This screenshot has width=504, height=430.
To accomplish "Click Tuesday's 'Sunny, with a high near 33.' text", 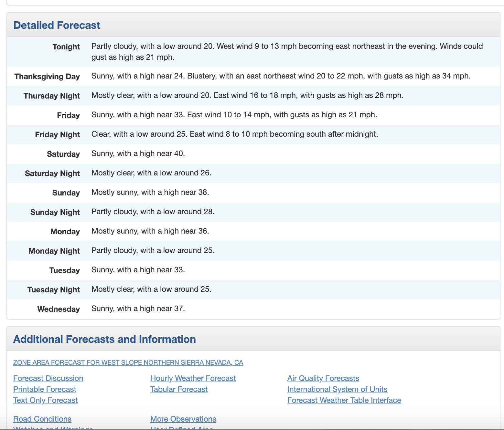I will [138, 270].
